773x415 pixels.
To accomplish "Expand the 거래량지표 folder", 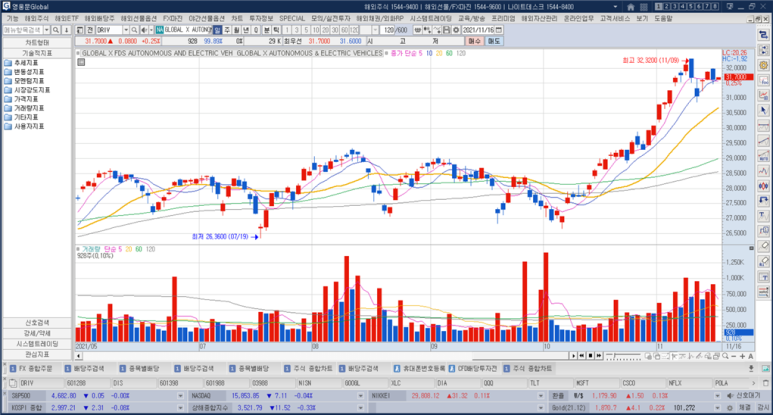I will pos(29,108).
